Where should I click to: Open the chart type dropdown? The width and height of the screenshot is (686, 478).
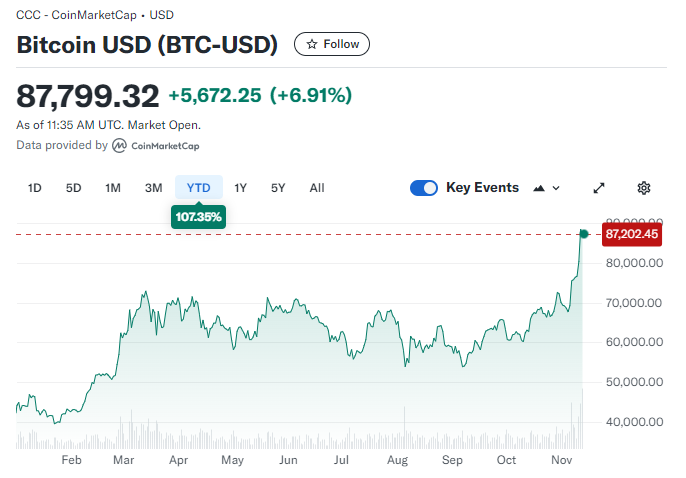point(548,188)
